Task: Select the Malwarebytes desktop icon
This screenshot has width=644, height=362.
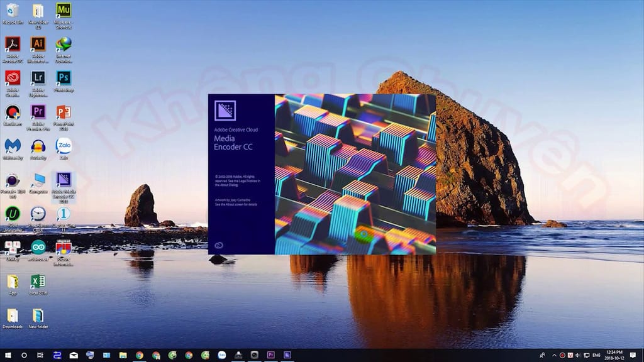Action: [x=13, y=149]
